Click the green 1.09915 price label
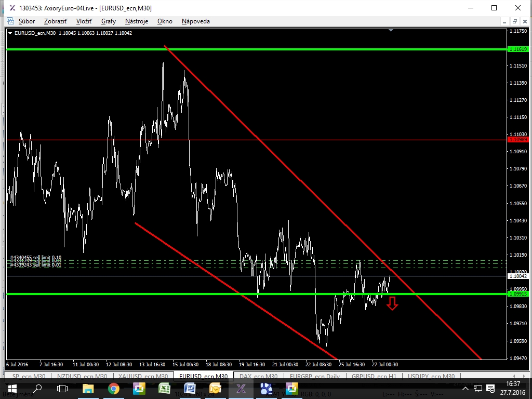The image size is (532, 399). coord(518,294)
